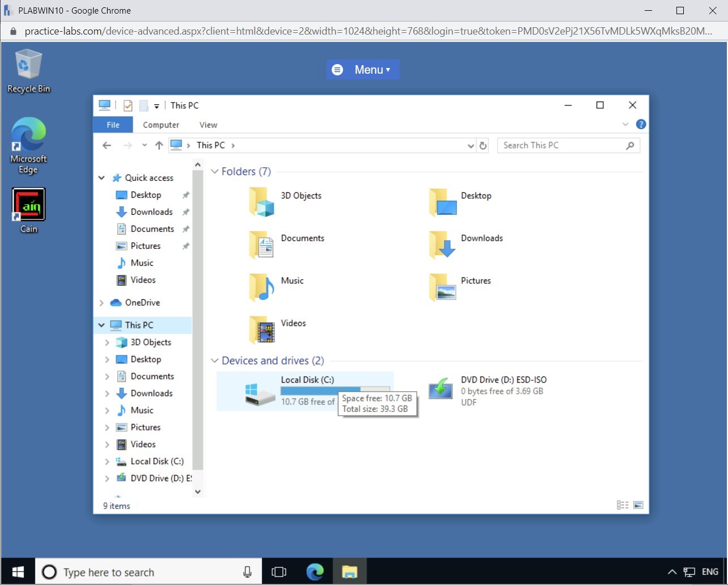The width and height of the screenshot is (728, 585).
Task: Open Task View from the taskbar
Action: [279, 571]
